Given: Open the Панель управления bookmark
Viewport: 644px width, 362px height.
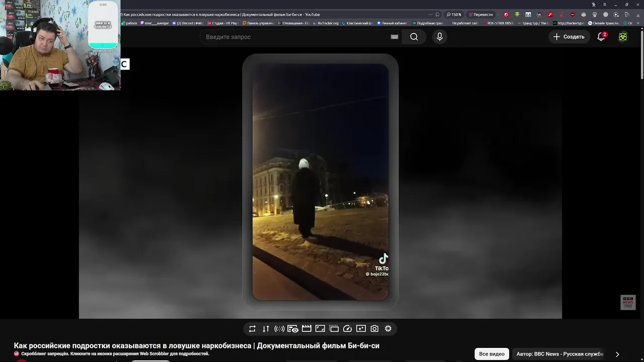Looking at the screenshot, I should click(x=258, y=23).
